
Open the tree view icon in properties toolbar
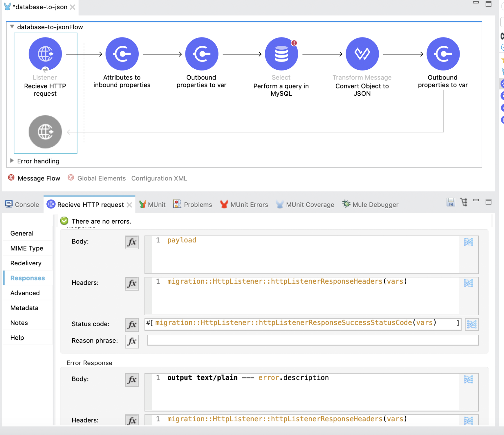click(464, 202)
